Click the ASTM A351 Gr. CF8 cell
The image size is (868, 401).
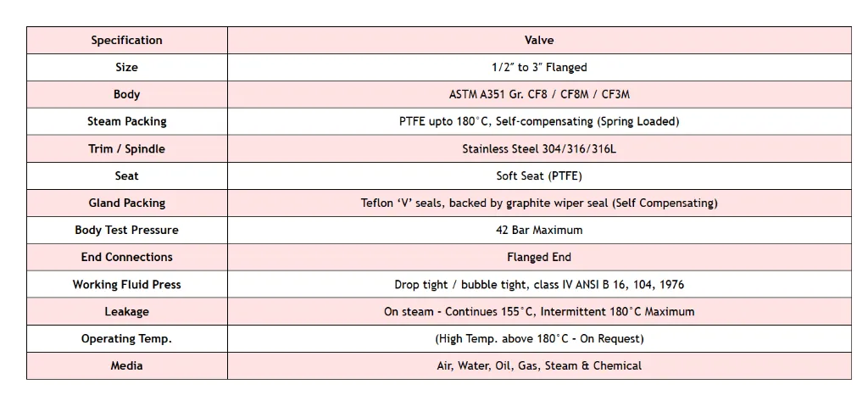[539, 95]
